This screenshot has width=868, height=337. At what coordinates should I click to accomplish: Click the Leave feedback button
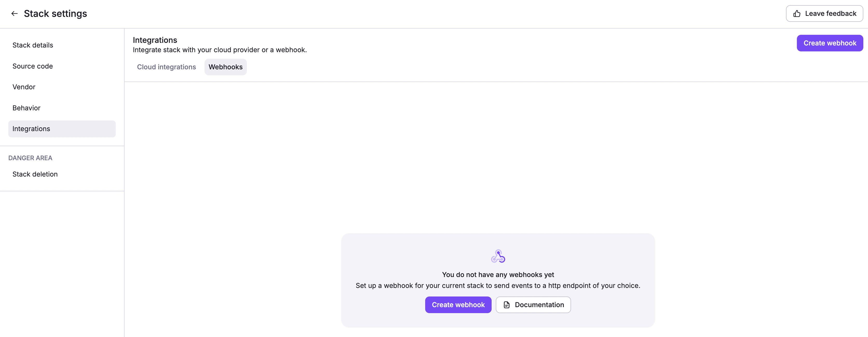(824, 13)
